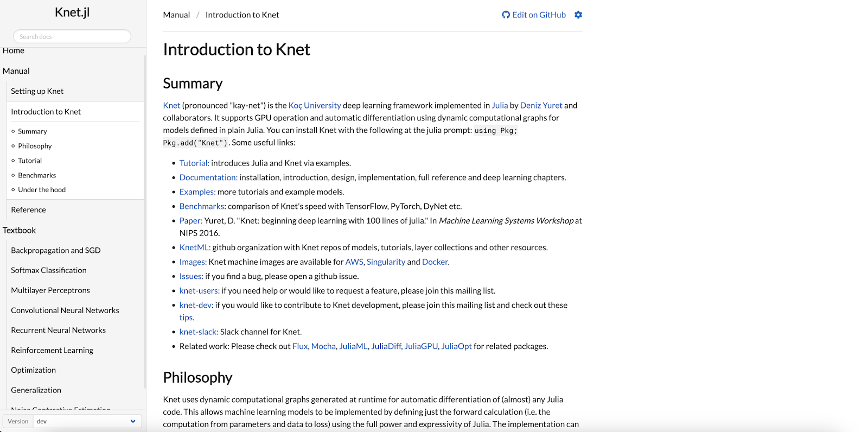This screenshot has width=868, height=432.
Task: Follow the Koç University link
Action: click(315, 105)
